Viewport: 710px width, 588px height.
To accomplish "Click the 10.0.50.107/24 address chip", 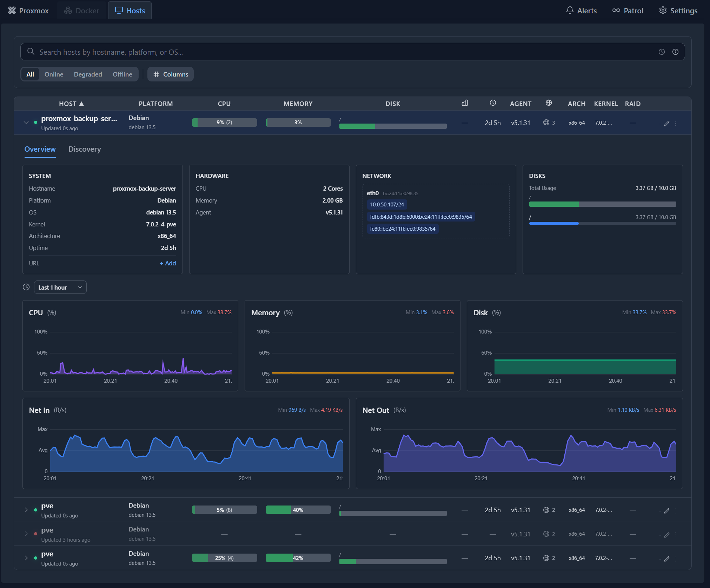I will (x=387, y=205).
